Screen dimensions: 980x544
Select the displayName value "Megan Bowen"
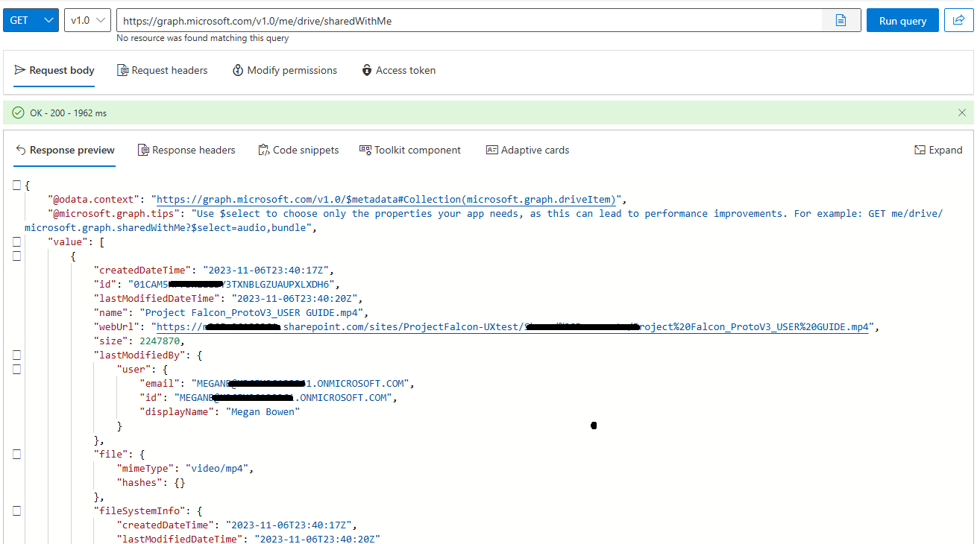click(x=263, y=411)
